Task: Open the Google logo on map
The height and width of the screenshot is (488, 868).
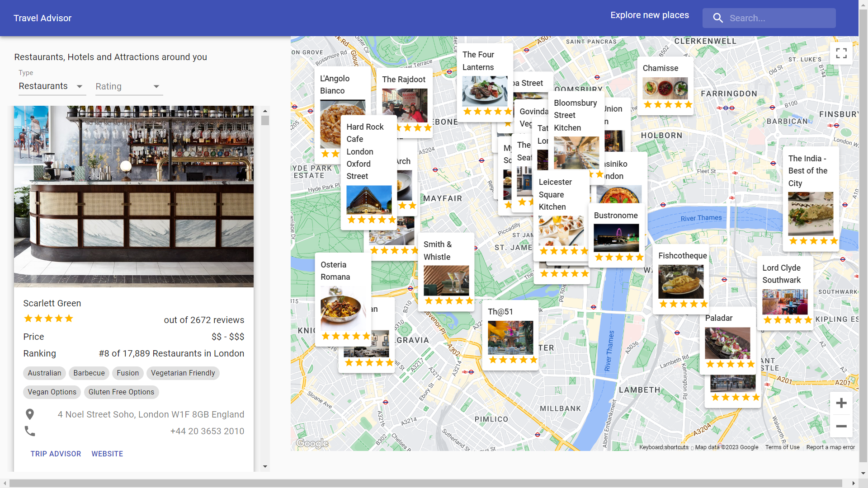Action: point(312,443)
